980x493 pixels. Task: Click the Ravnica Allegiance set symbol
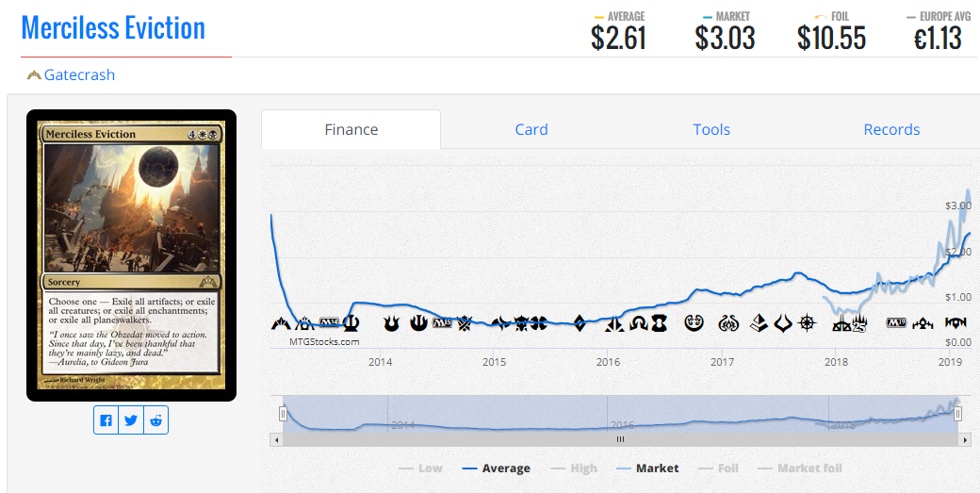tap(956, 323)
